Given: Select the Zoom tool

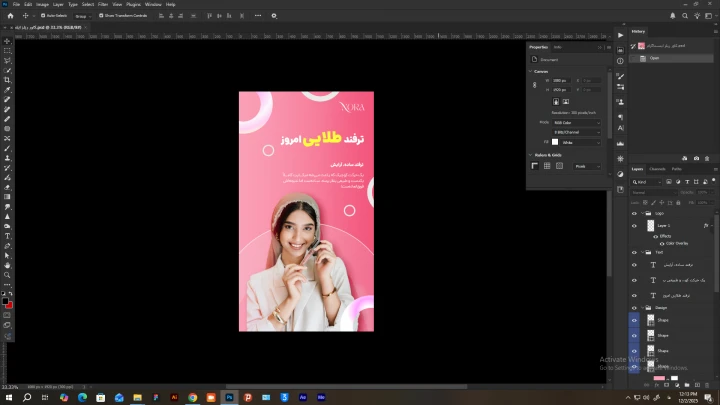Looking at the screenshot, I should pyautogui.click(x=8, y=275).
